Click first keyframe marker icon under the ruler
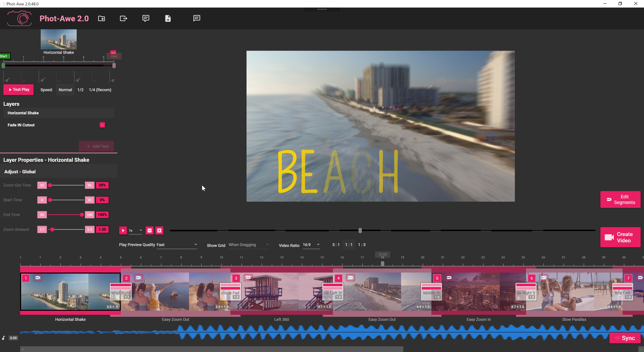Screen dimensions: 644x352 coord(8,80)
